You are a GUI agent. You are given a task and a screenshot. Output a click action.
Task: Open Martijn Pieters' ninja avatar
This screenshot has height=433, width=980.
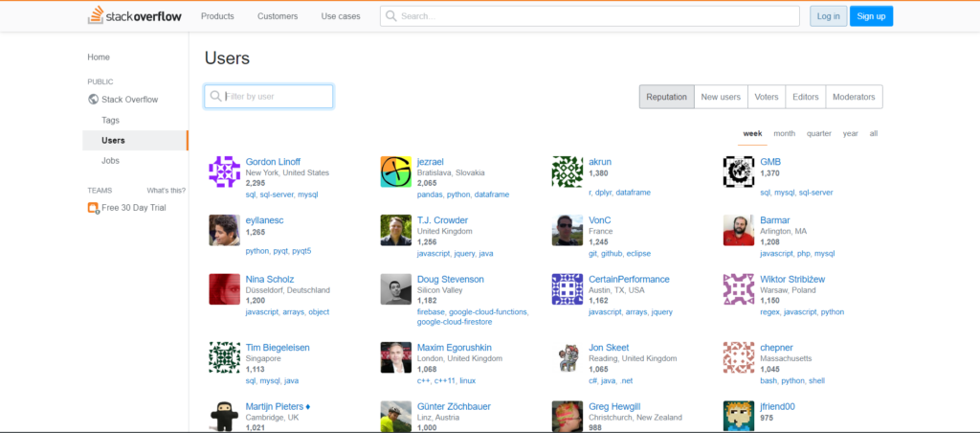(224, 416)
